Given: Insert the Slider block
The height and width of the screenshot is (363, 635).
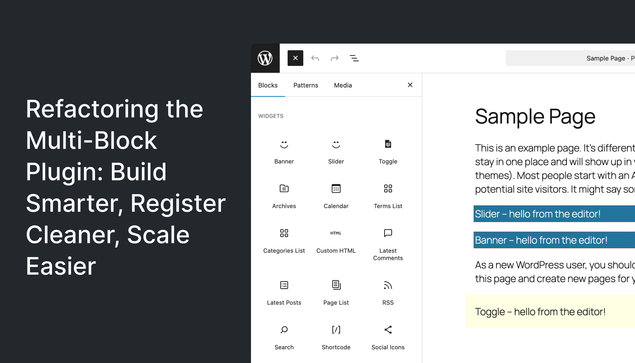Looking at the screenshot, I should tap(336, 152).
